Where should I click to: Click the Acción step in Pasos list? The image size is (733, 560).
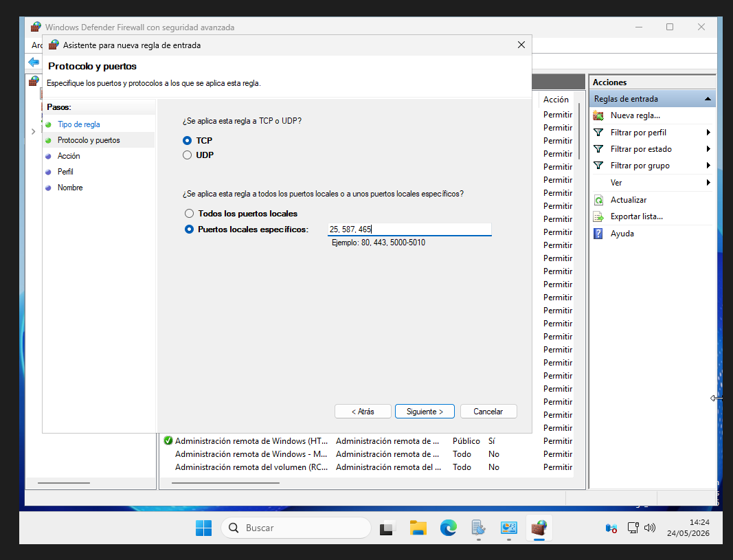pos(69,156)
